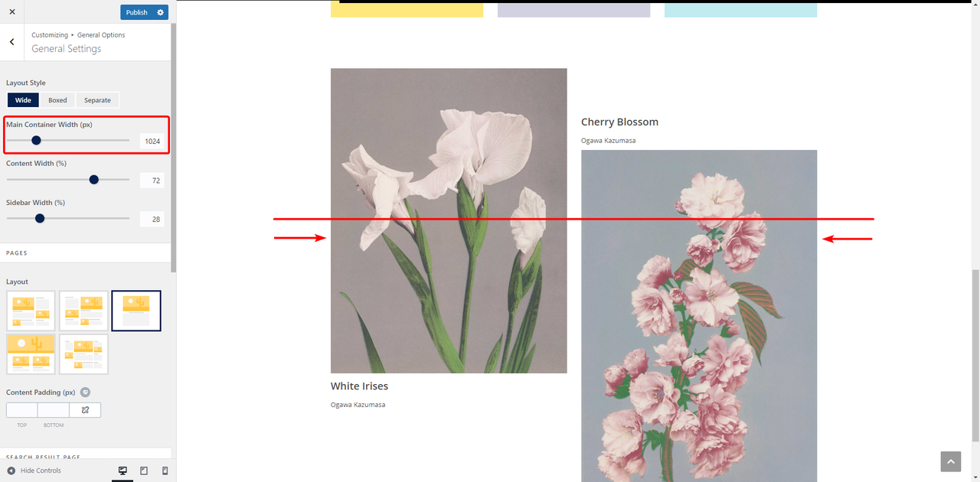Open the Cherry Blossom title link
The width and height of the screenshot is (980, 482).
point(619,122)
